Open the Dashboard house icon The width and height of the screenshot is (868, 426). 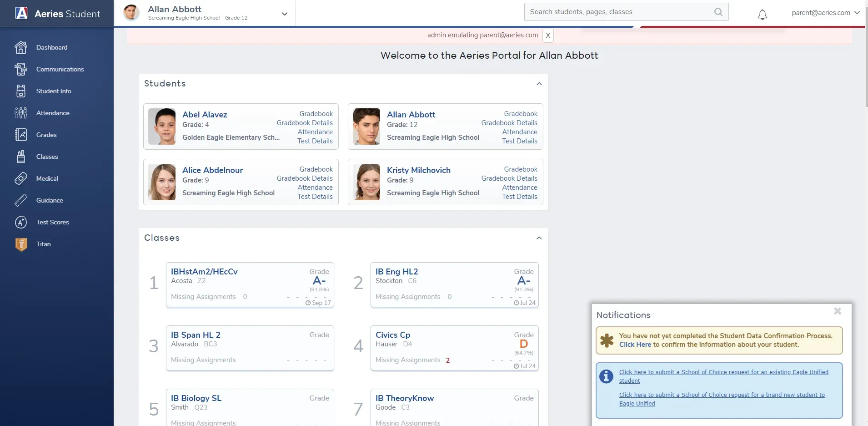click(21, 47)
